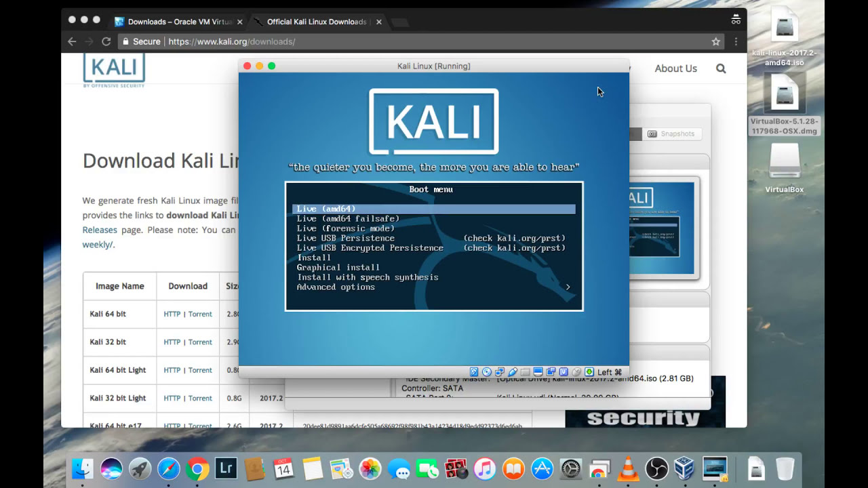Choose Install with speech synthesis entry
Viewport: 868px width, 488px height.
click(x=434, y=277)
